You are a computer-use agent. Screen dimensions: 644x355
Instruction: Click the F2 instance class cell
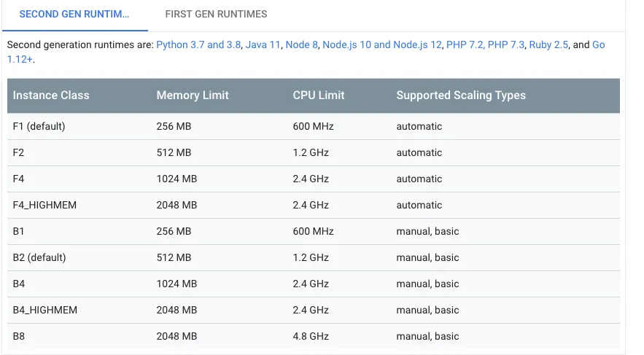pos(19,152)
